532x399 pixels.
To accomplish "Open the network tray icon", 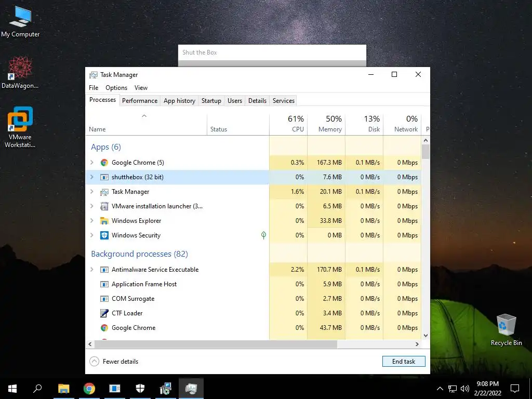I will point(453,389).
